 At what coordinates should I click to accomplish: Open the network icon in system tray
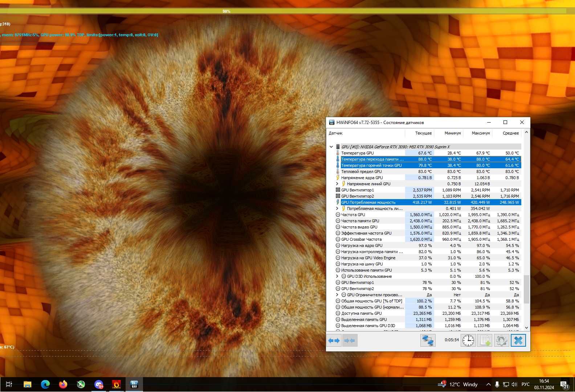pyautogui.click(x=506, y=384)
